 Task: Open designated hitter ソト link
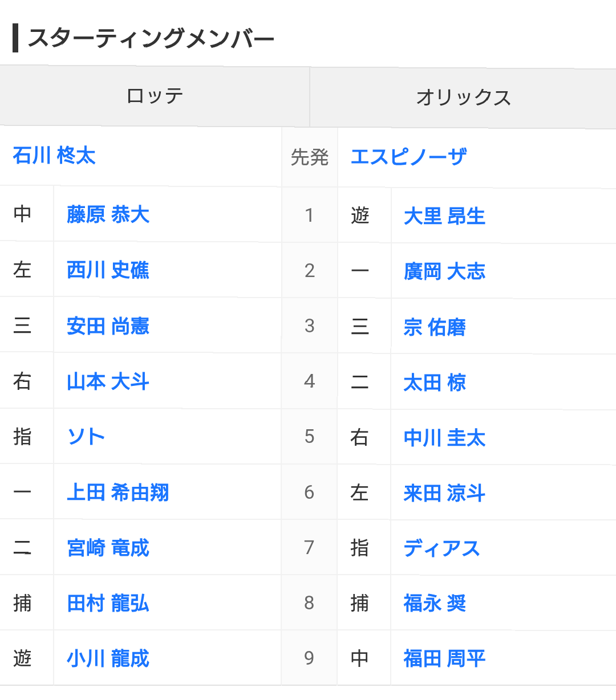coord(86,437)
